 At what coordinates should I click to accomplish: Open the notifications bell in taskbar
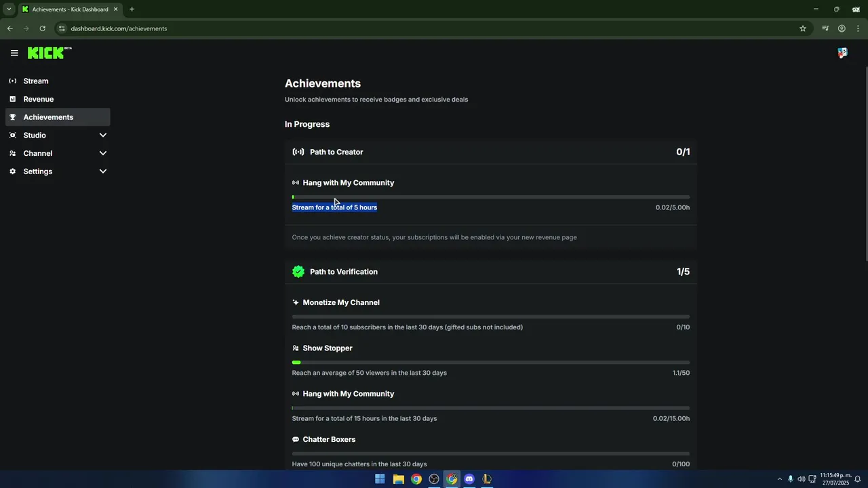(x=858, y=479)
